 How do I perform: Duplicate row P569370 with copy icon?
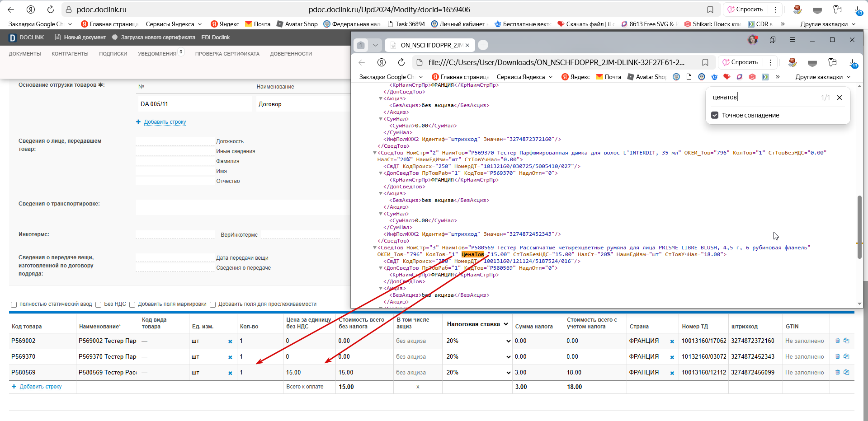click(x=846, y=356)
